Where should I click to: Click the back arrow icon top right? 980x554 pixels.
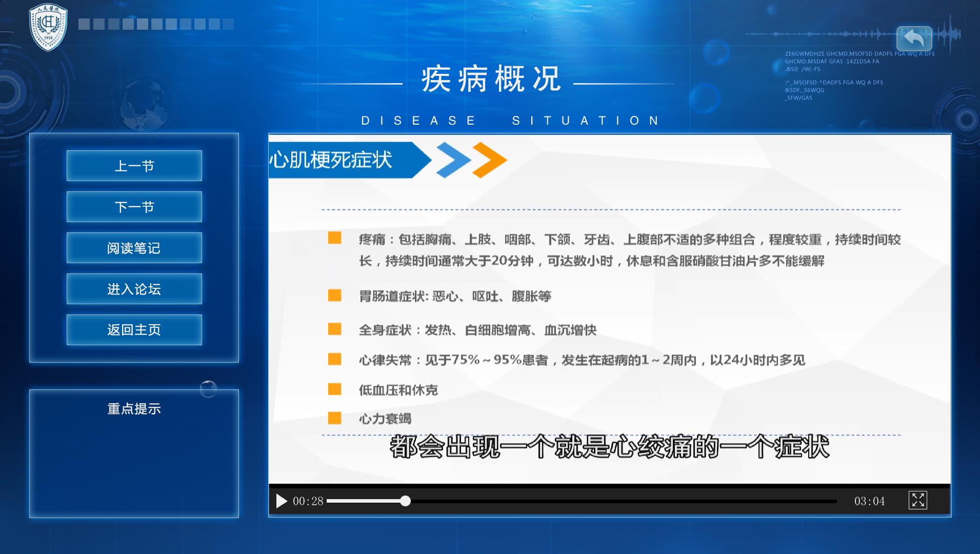[915, 38]
